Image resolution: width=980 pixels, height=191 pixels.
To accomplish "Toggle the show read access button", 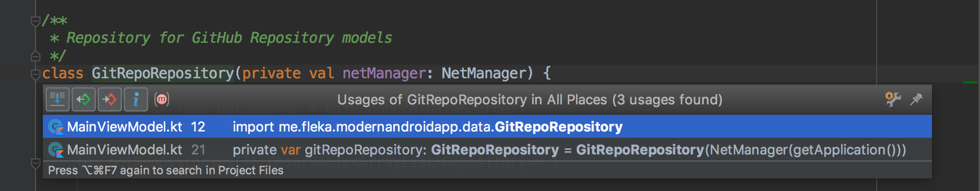I will pyautogui.click(x=83, y=99).
